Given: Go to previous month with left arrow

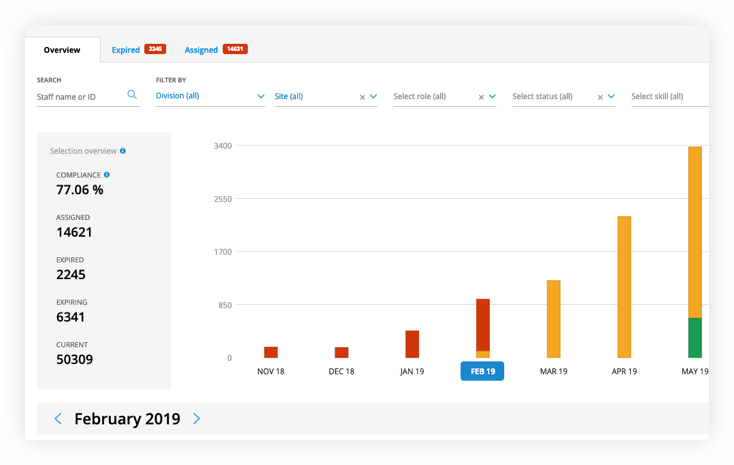Looking at the screenshot, I should point(58,419).
